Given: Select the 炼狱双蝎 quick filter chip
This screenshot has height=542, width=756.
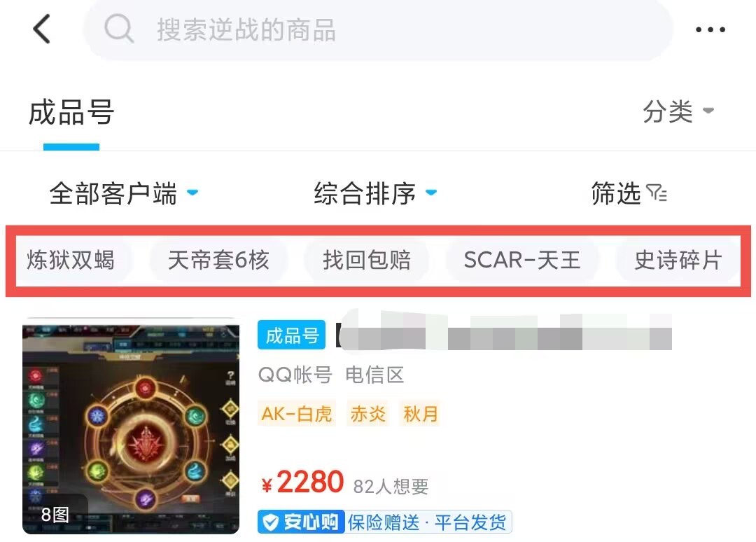Looking at the screenshot, I should pyautogui.click(x=71, y=260).
